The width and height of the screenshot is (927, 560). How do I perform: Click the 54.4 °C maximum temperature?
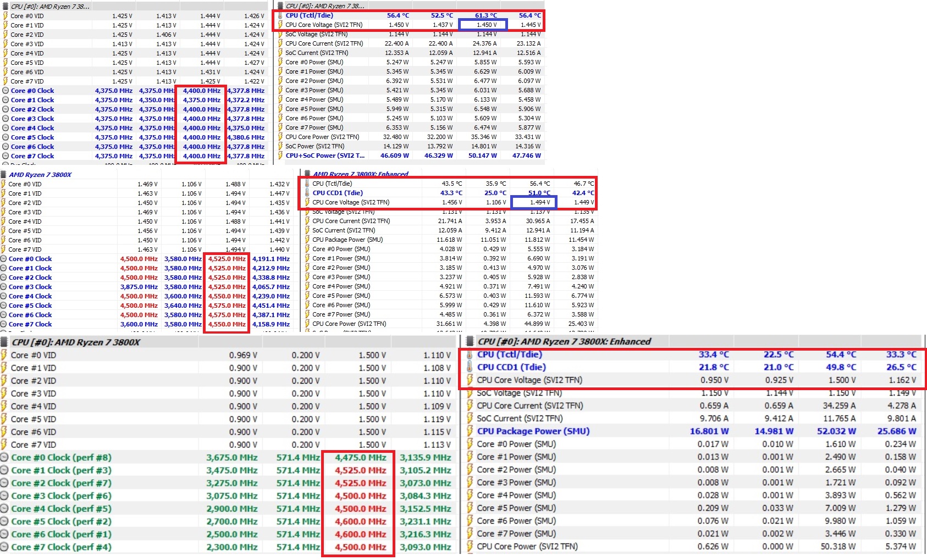(841, 354)
